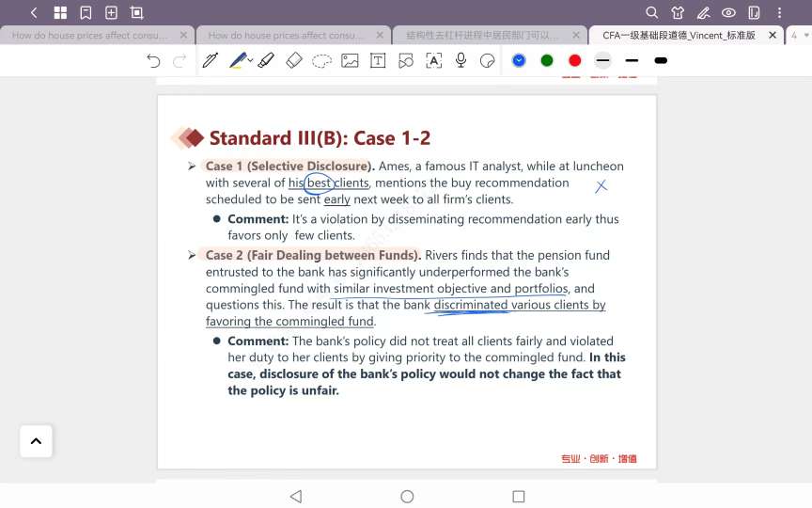
Task: Insert an image with picture tool
Action: (350, 60)
